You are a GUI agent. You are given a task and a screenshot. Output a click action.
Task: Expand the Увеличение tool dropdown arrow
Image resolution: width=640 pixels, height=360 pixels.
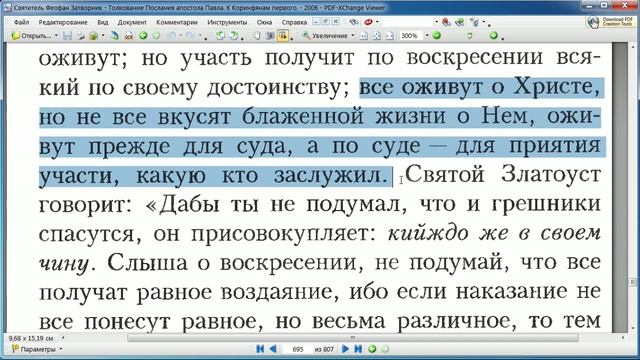point(353,36)
